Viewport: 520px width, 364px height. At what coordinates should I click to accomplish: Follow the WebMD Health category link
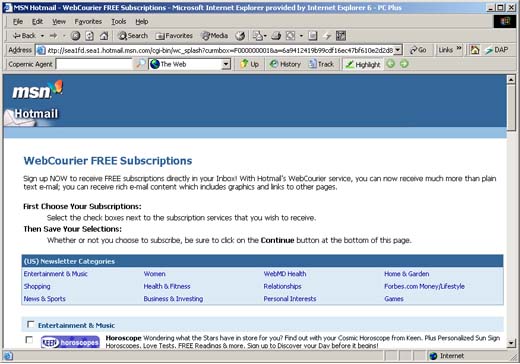pos(285,274)
